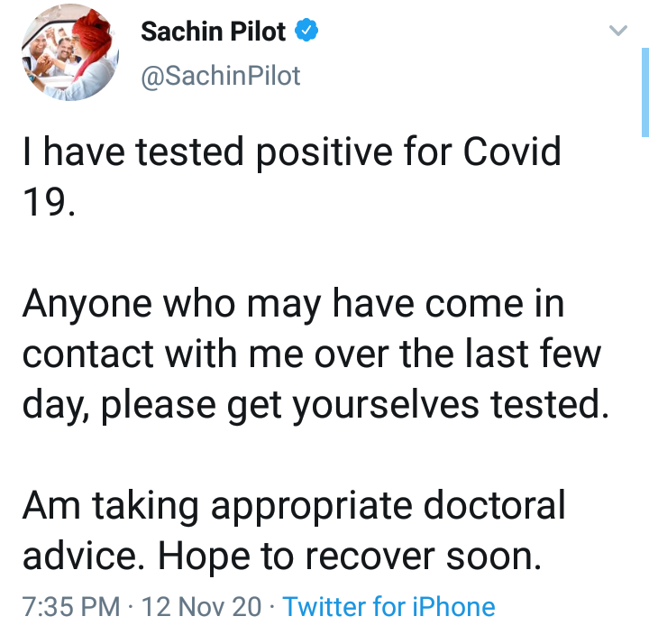Click the "Twitter for iPhone" source link
This screenshot has height=644, width=649.
click(388, 606)
